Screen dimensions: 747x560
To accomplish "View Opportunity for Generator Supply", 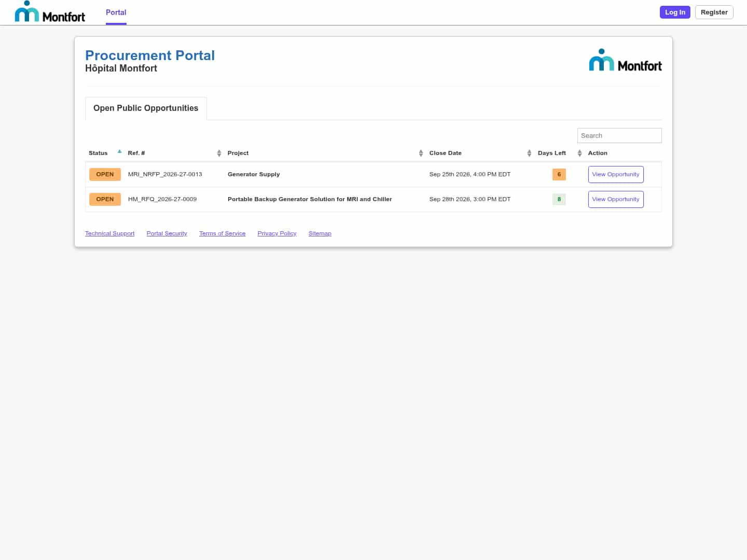I will click(616, 174).
